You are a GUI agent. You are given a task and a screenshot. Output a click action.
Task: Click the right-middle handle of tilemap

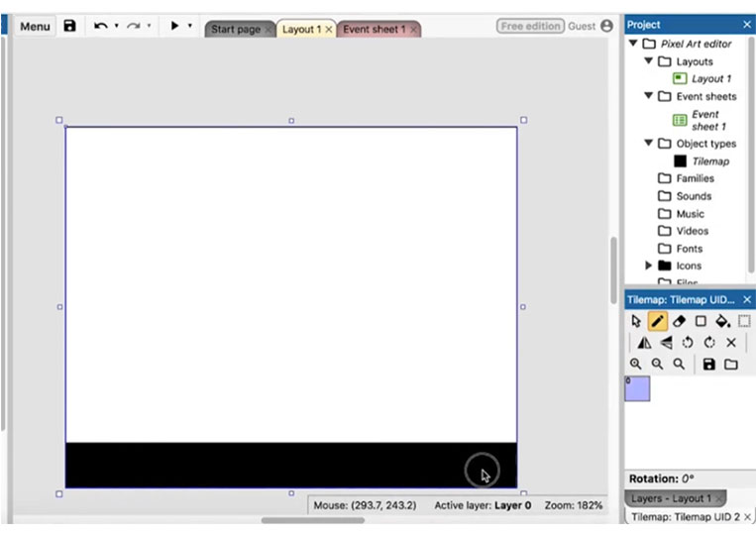(523, 306)
